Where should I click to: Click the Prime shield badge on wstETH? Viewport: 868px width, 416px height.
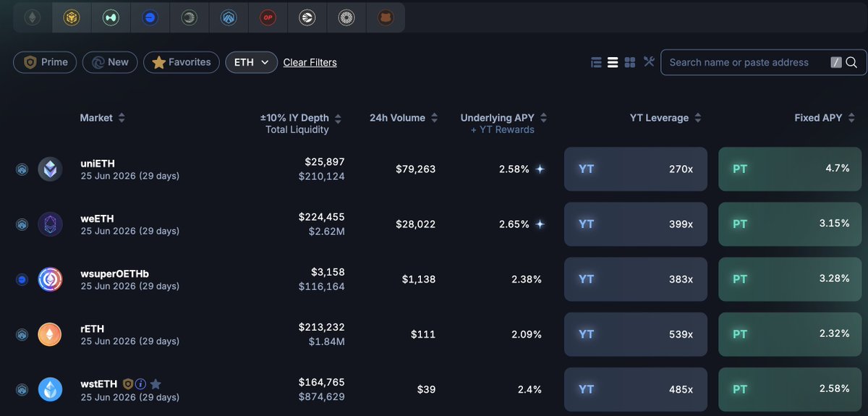pyautogui.click(x=127, y=384)
